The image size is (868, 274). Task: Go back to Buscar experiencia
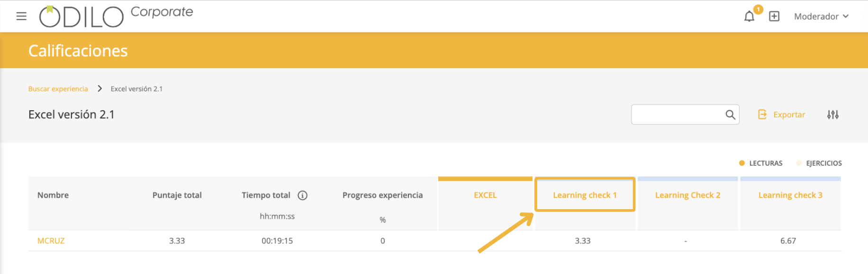[x=58, y=89]
